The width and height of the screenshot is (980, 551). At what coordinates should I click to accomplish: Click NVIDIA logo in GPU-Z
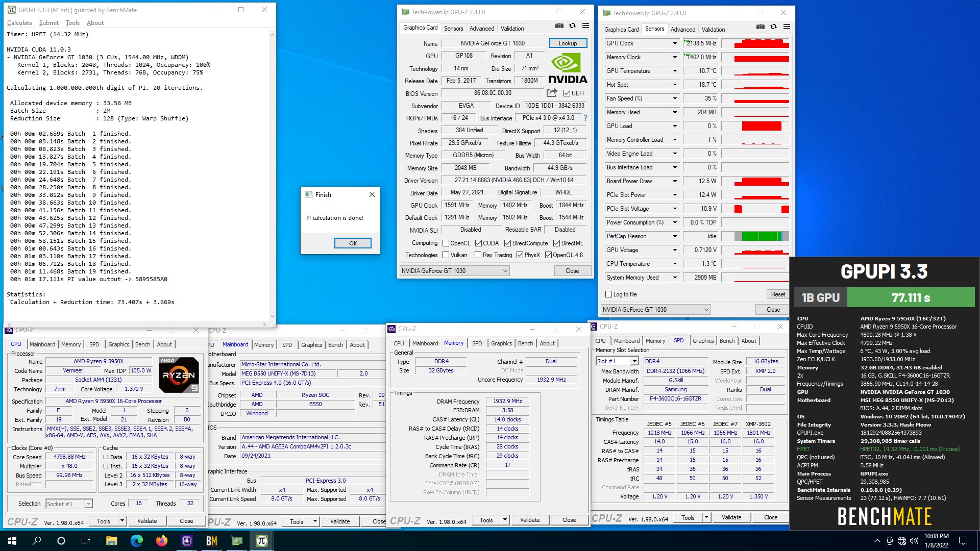(568, 69)
